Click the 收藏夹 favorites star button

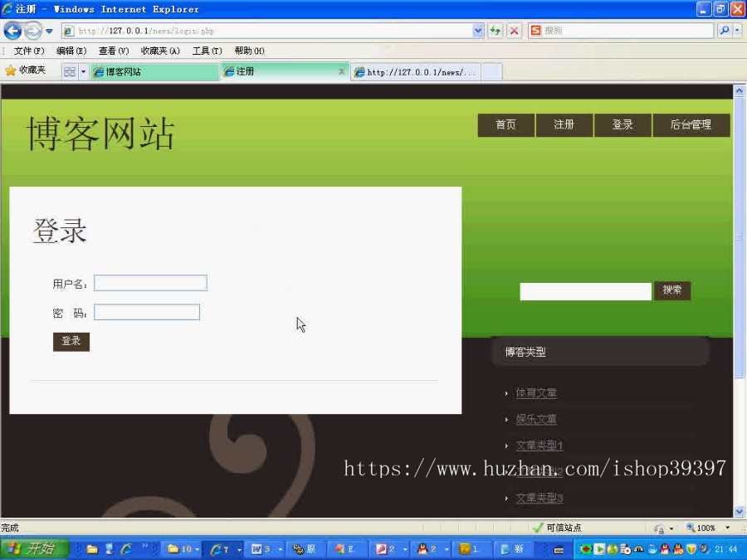[25, 71]
